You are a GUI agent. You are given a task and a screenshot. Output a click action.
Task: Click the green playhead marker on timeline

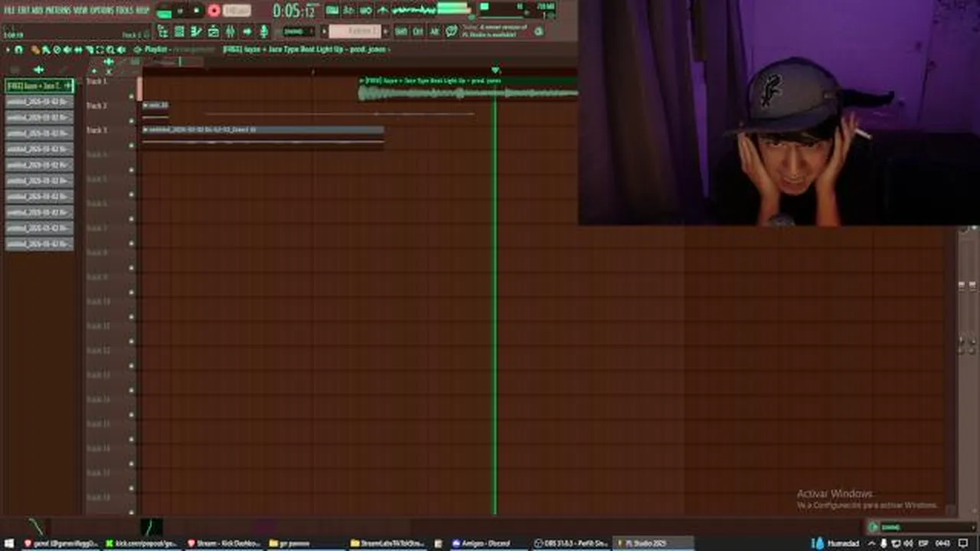coord(495,70)
